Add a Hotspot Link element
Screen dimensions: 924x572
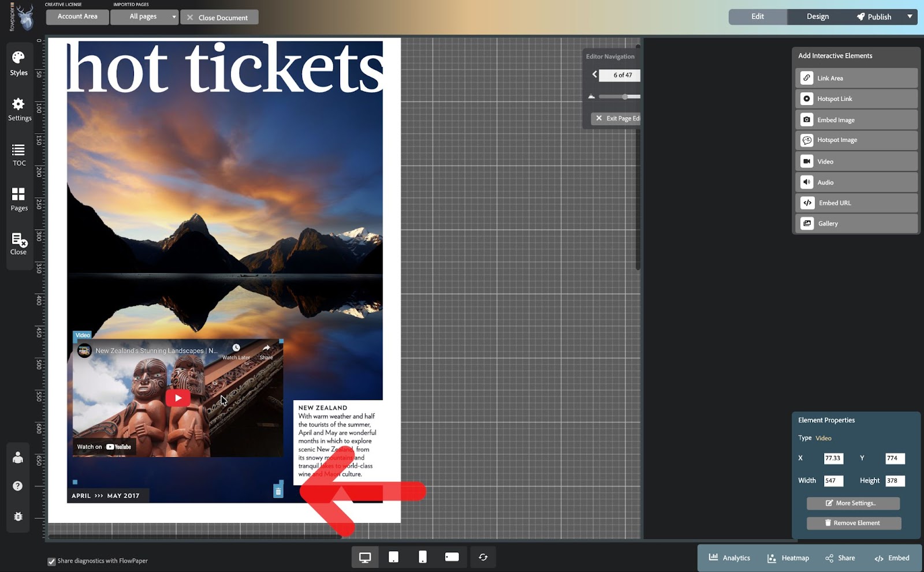coord(855,98)
